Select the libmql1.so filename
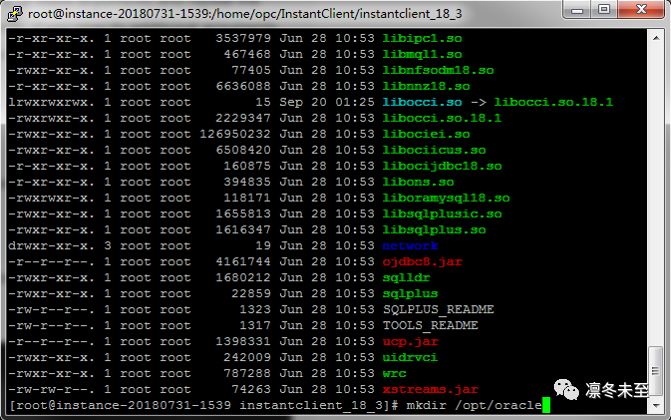The height and width of the screenshot is (420, 671). 422,54
